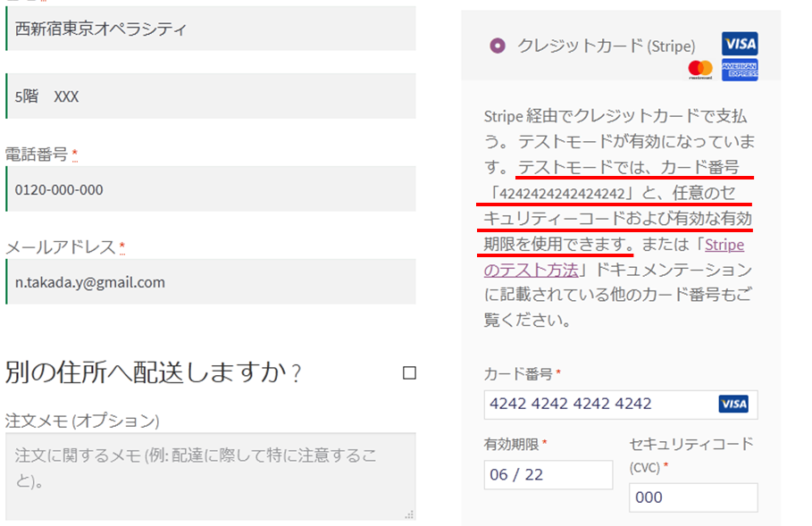The height and width of the screenshot is (526, 812).
Task: Click the クレジットカード (Stripe) label text
Action: (607, 46)
